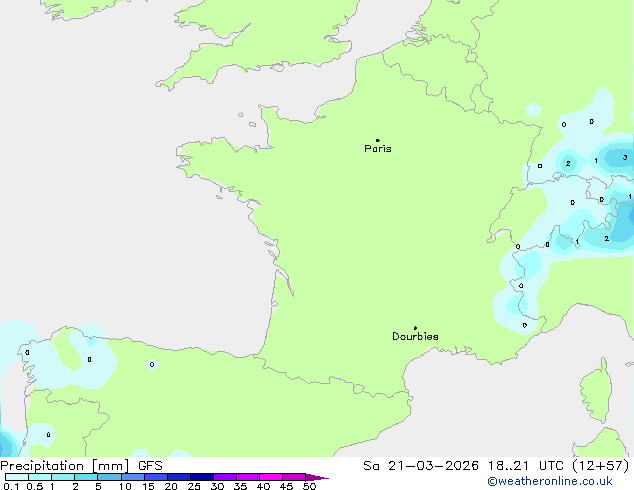Click the '50' legend scale value
634x490 pixels.
(x=309, y=486)
